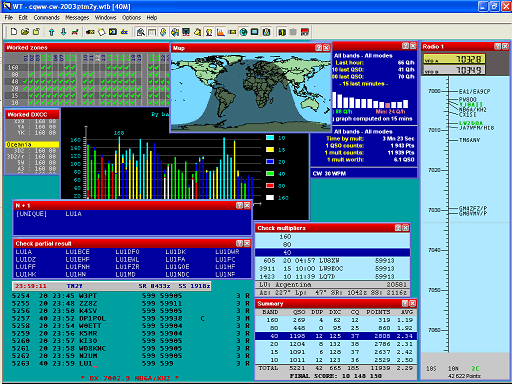Click the statistics bar chart toolbar icon
This screenshot has height=385, width=513.
(220, 32)
